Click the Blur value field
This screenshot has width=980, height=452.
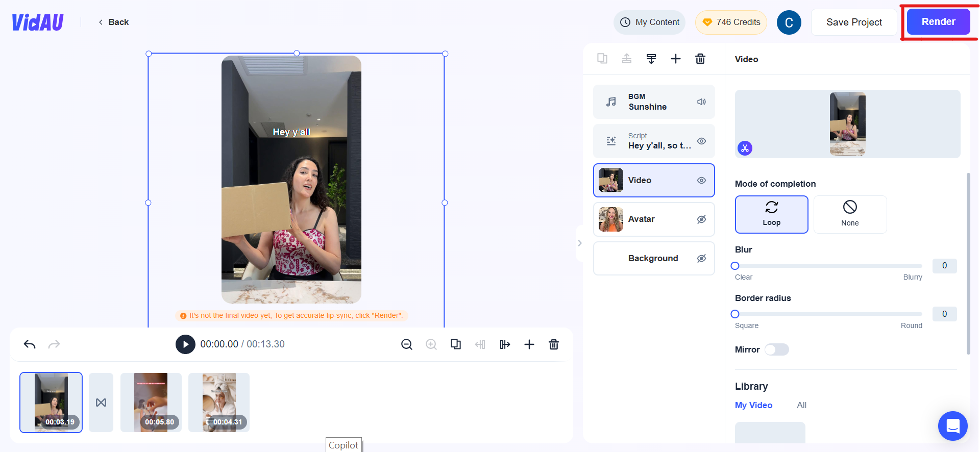click(944, 266)
